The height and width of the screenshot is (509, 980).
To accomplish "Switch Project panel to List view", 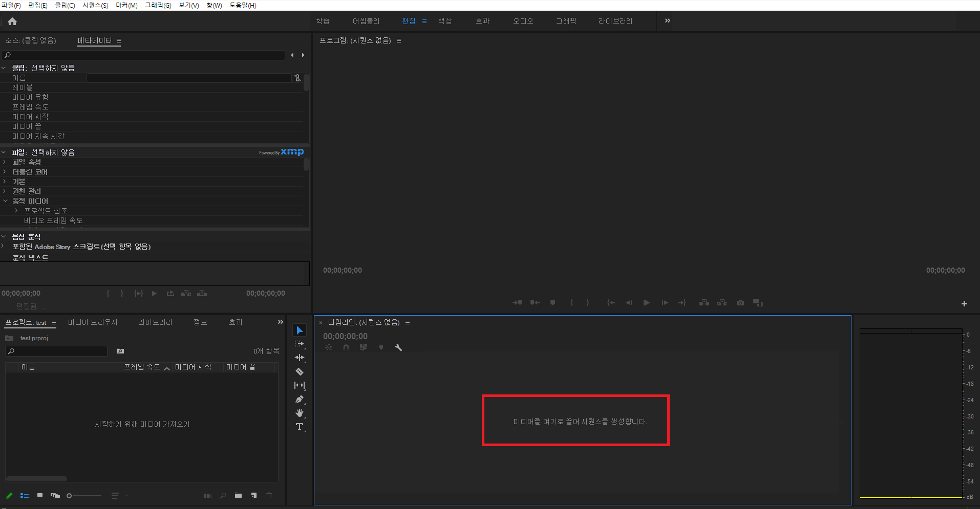I will (25, 495).
